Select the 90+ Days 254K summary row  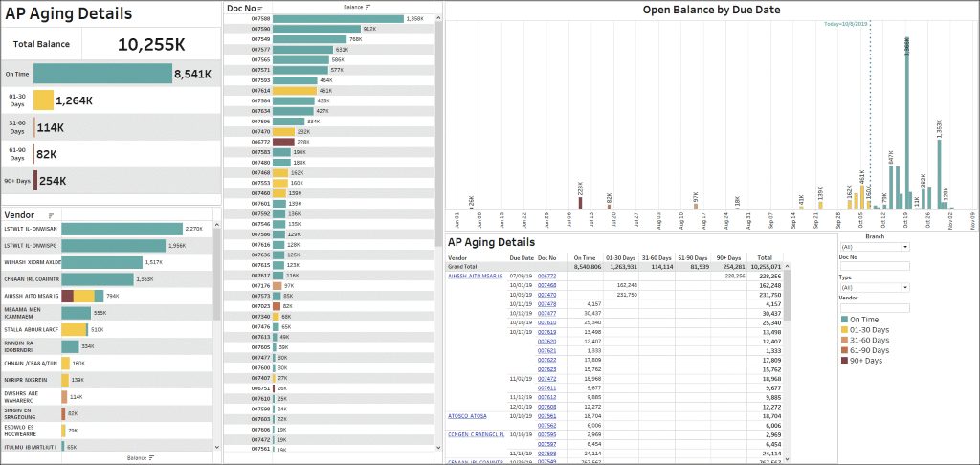[x=111, y=181]
